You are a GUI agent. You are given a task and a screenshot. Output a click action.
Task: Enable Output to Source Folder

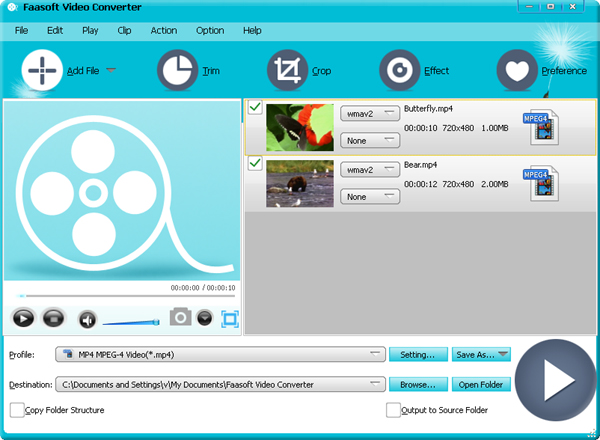(x=393, y=410)
